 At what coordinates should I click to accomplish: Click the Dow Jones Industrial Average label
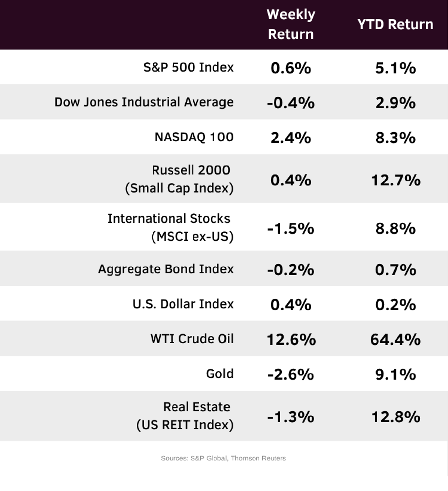tap(144, 102)
